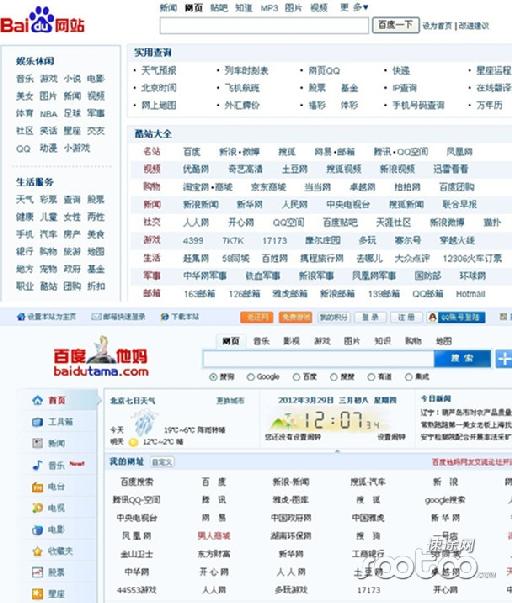Click the baidutama.com logo image
512x603 pixels.
click(x=101, y=357)
